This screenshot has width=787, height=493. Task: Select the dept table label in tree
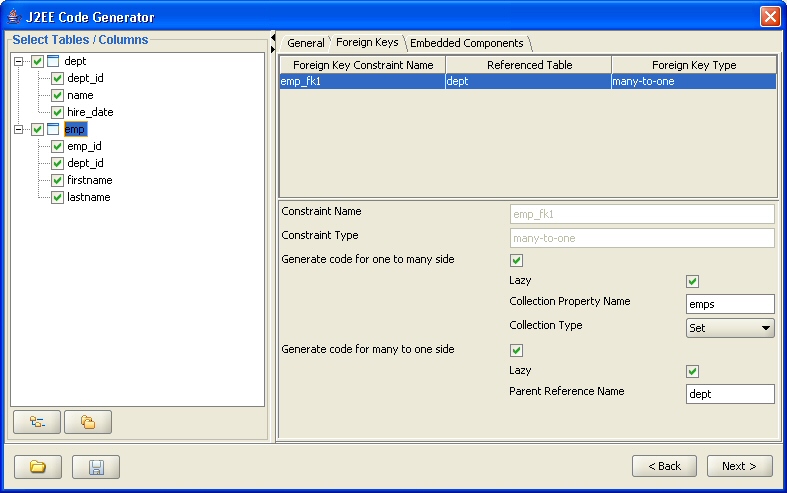75,61
